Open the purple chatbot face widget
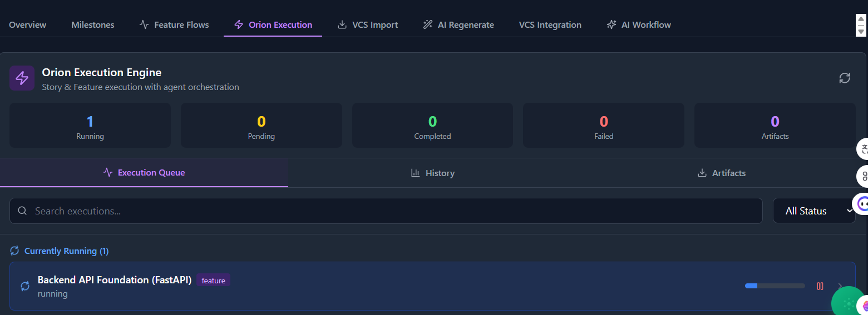868x315 pixels. [x=861, y=204]
